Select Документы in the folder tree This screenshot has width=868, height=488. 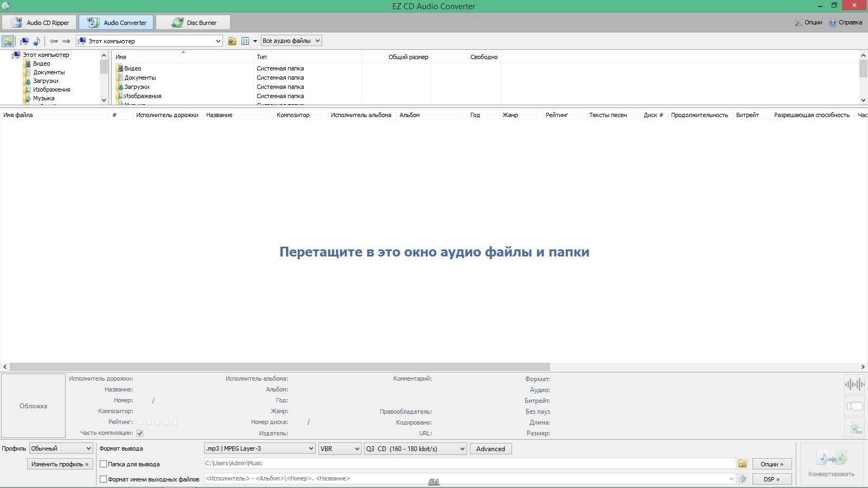[x=49, y=72]
